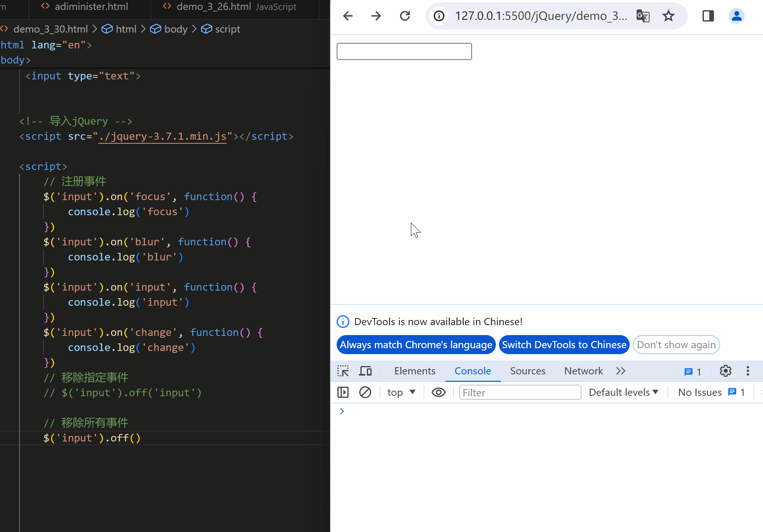The width and height of the screenshot is (763, 532).
Task: Toggle the console sidebar panel
Action: [x=343, y=392]
